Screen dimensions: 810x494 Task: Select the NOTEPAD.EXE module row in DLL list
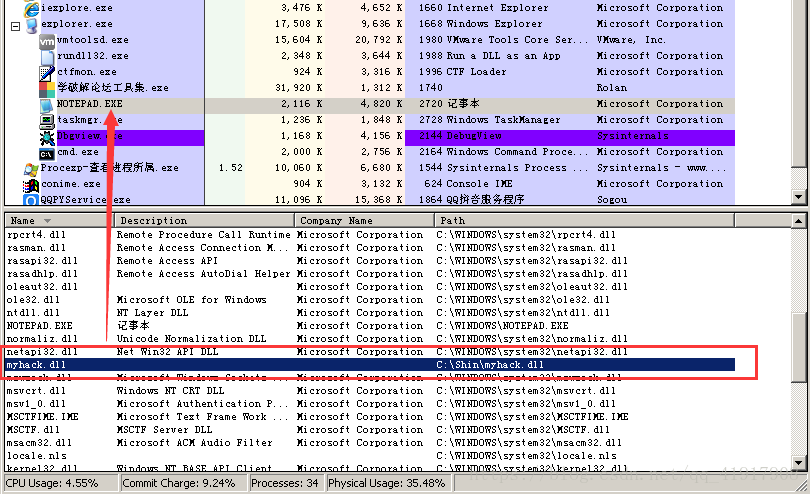pyautogui.click(x=369, y=326)
